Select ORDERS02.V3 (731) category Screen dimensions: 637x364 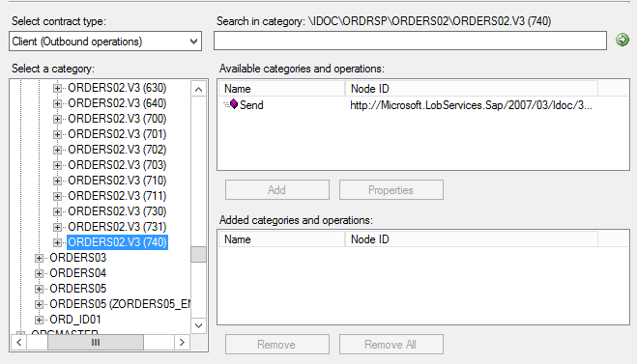click(117, 227)
